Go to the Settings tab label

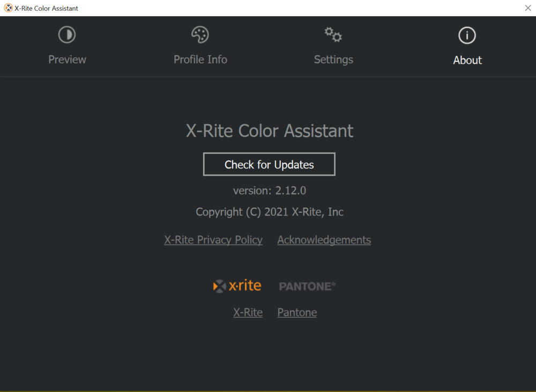pyautogui.click(x=333, y=60)
